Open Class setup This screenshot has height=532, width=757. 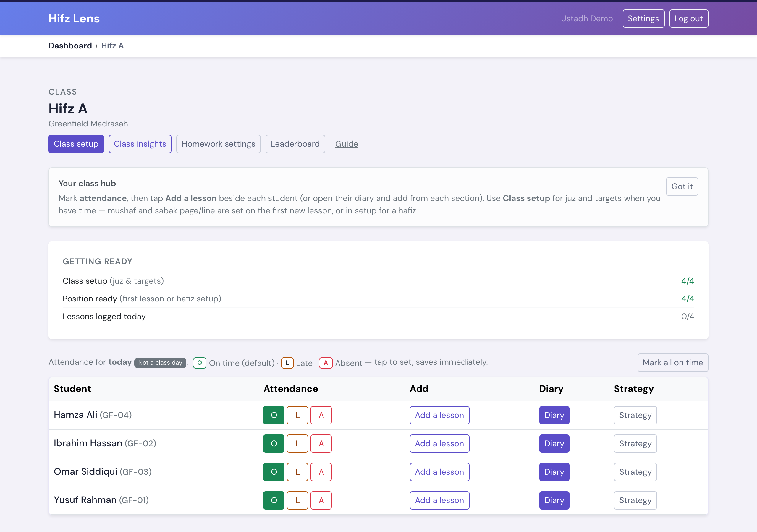(76, 144)
